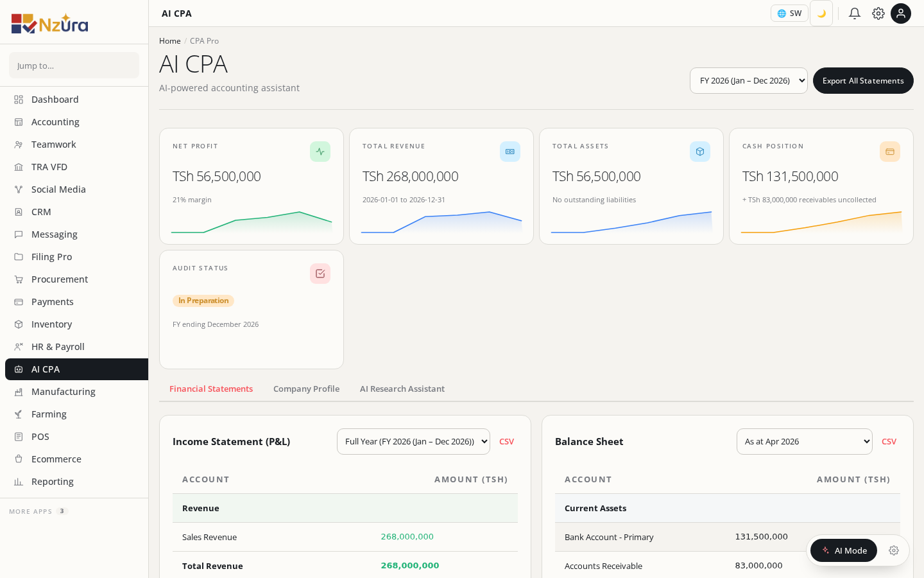
Task: Click Cash Position card icon
Action: point(890,152)
